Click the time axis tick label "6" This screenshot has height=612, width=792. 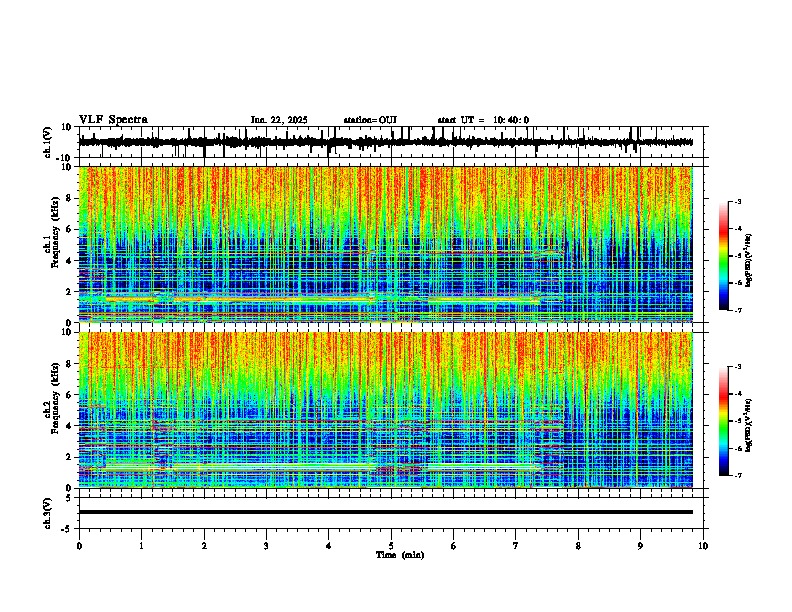[x=454, y=546]
